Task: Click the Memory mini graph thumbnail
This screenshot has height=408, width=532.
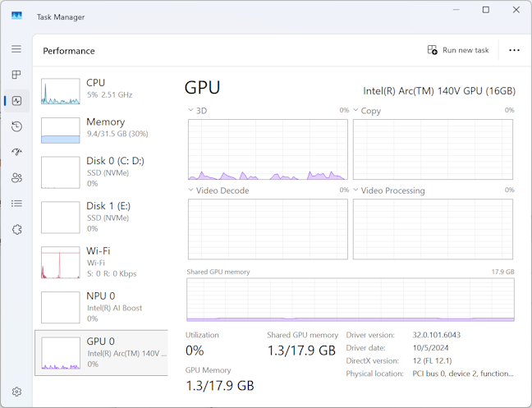Action: (61, 131)
